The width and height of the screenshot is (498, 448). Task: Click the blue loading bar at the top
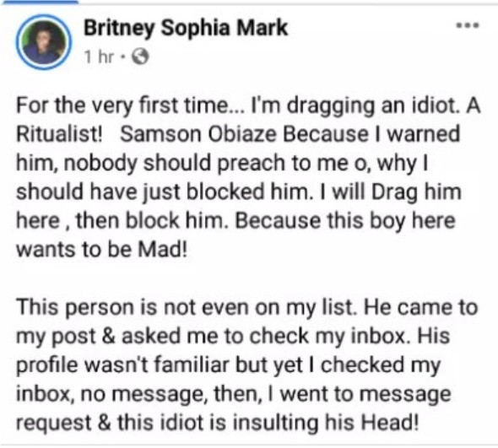40,2
